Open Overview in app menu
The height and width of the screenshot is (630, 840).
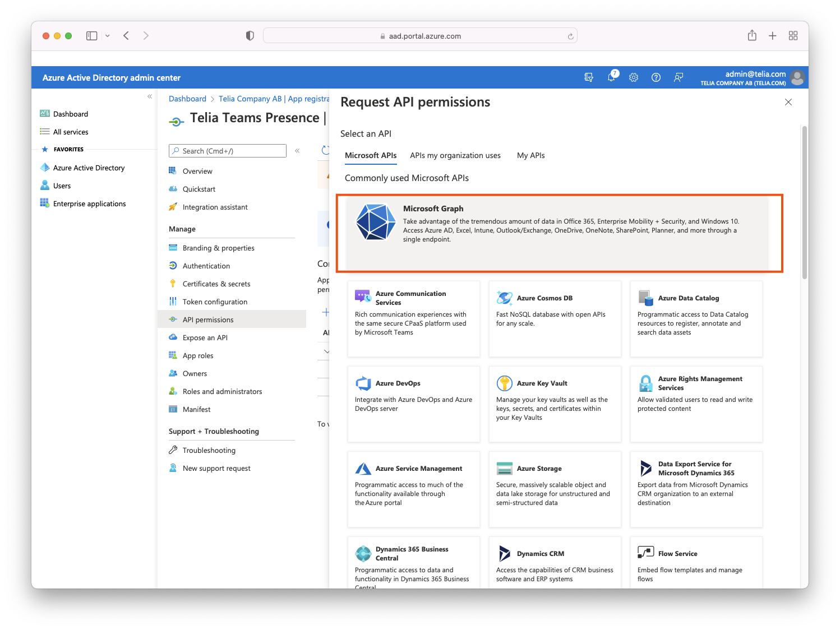click(197, 171)
